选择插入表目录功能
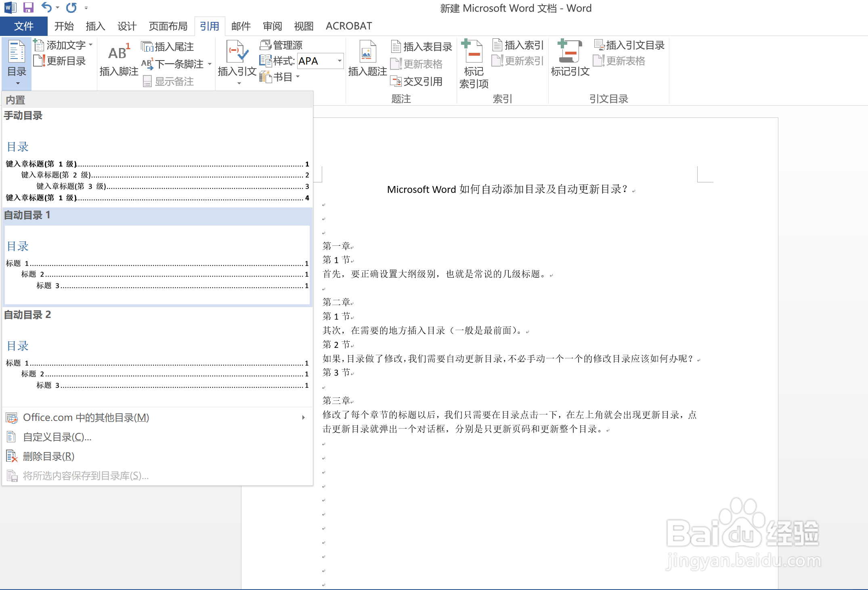 click(x=421, y=46)
